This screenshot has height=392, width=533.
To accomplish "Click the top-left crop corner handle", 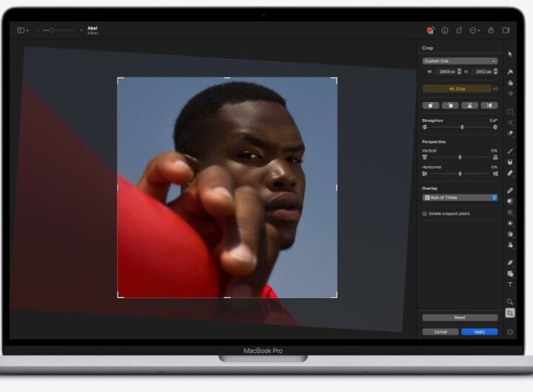I will (120, 80).
